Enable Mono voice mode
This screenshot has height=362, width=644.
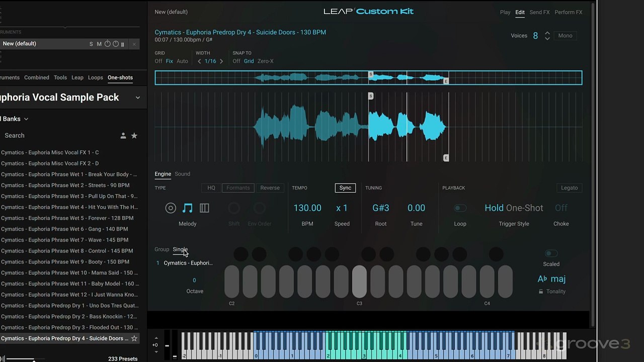point(565,36)
